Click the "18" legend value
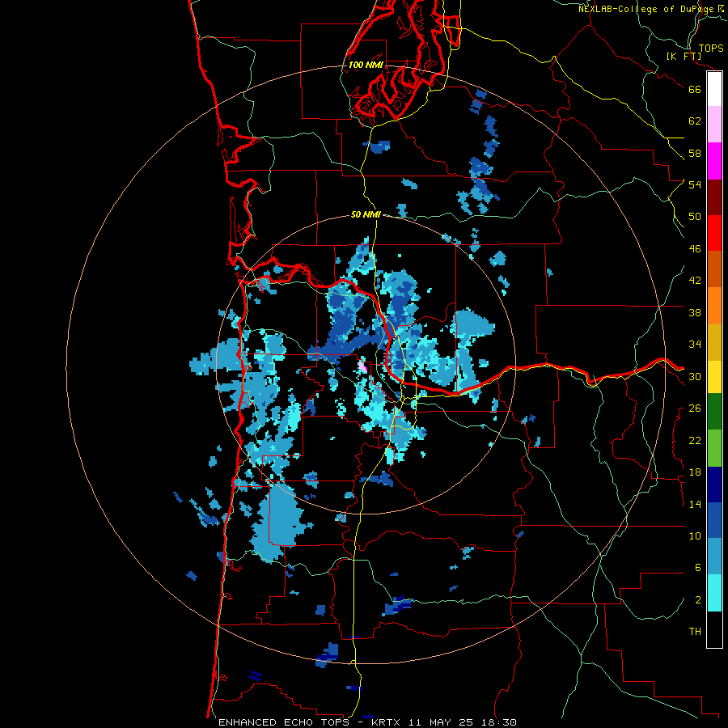 point(695,472)
